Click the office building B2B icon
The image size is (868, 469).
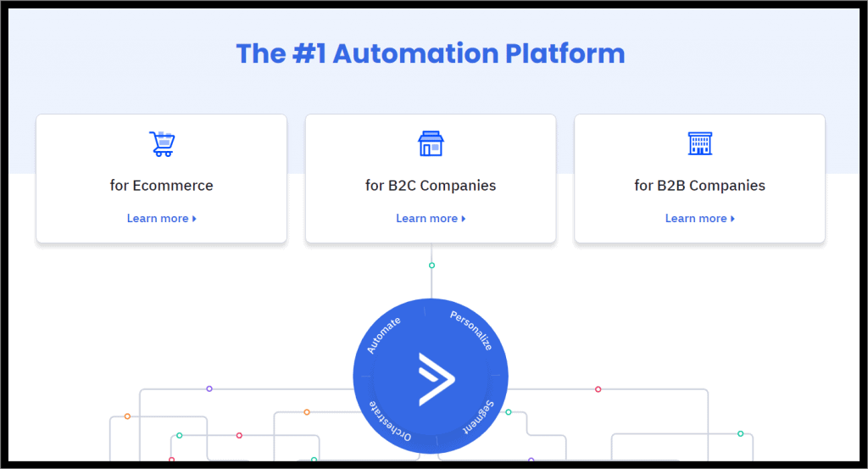tap(699, 143)
